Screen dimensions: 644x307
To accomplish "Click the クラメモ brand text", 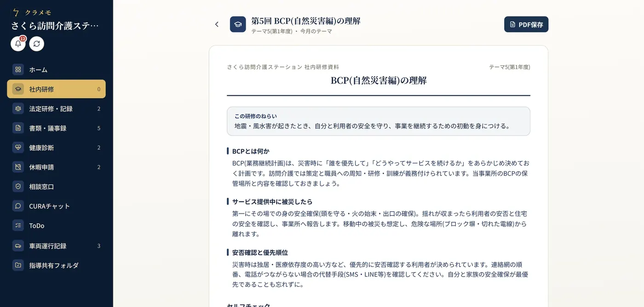I will pyautogui.click(x=38, y=12).
